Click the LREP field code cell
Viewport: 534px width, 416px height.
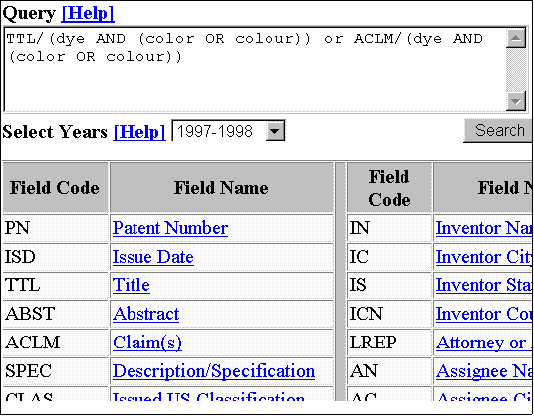tap(389, 342)
